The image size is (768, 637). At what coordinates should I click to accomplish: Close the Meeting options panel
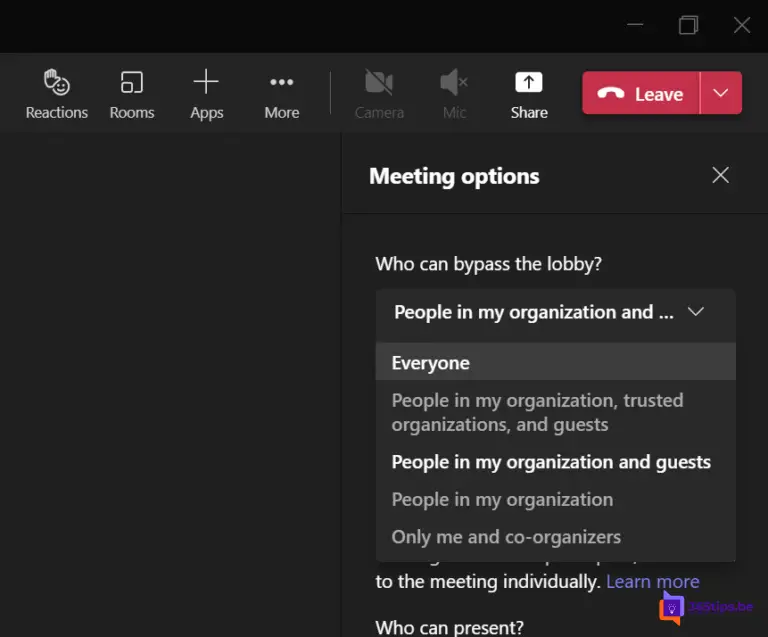(720, 176)
